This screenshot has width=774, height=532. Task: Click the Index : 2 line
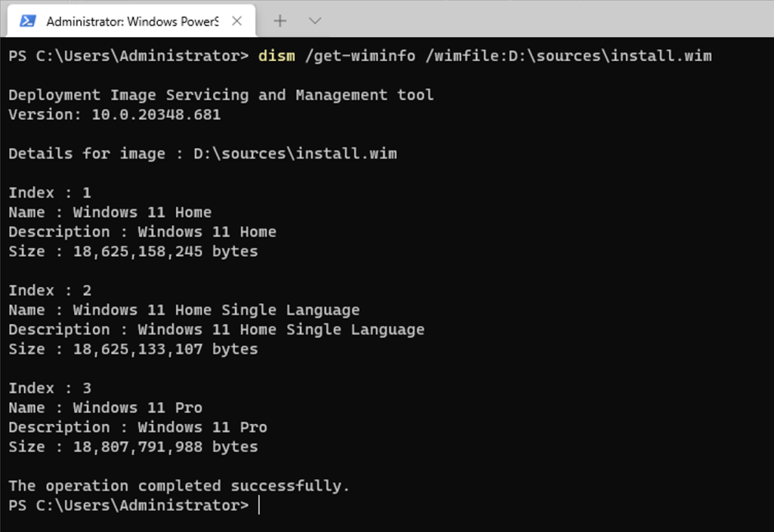pyautogui.click(x=49, y=290)
